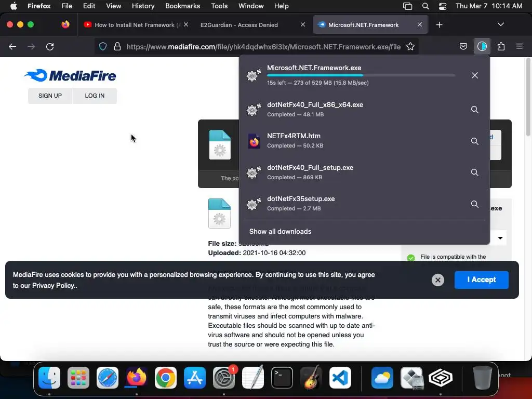Accept cookies with I Accept button

coord(482,280)
